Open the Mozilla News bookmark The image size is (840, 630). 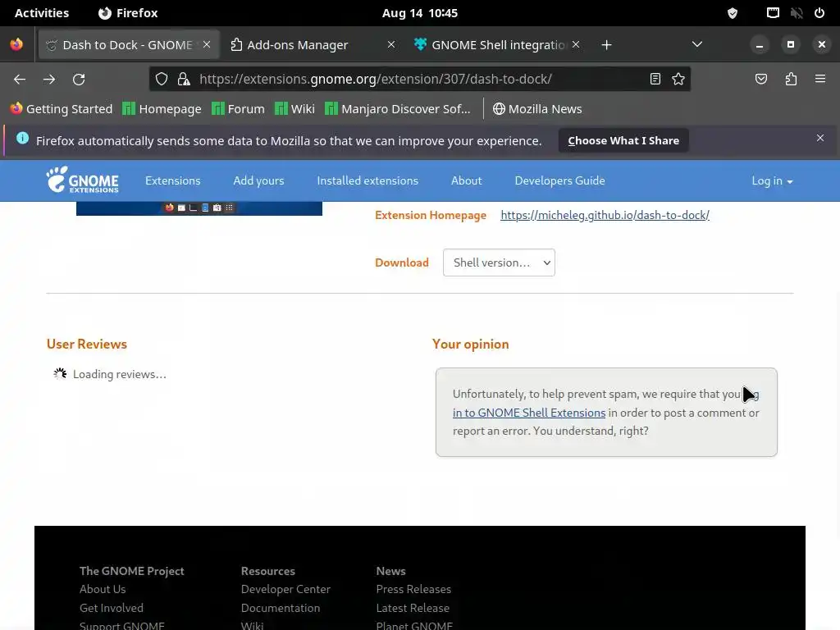537,109
